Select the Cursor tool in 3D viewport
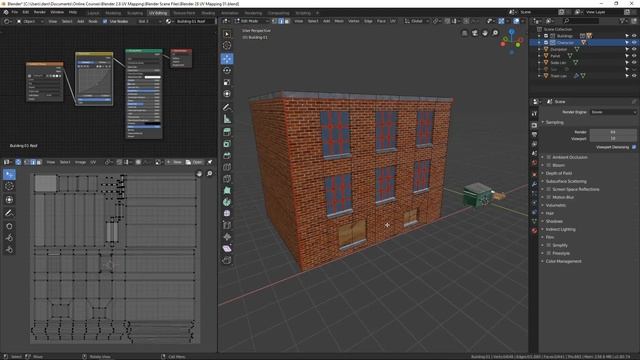This screenshot has height=360, width=640. coord(227,45)
